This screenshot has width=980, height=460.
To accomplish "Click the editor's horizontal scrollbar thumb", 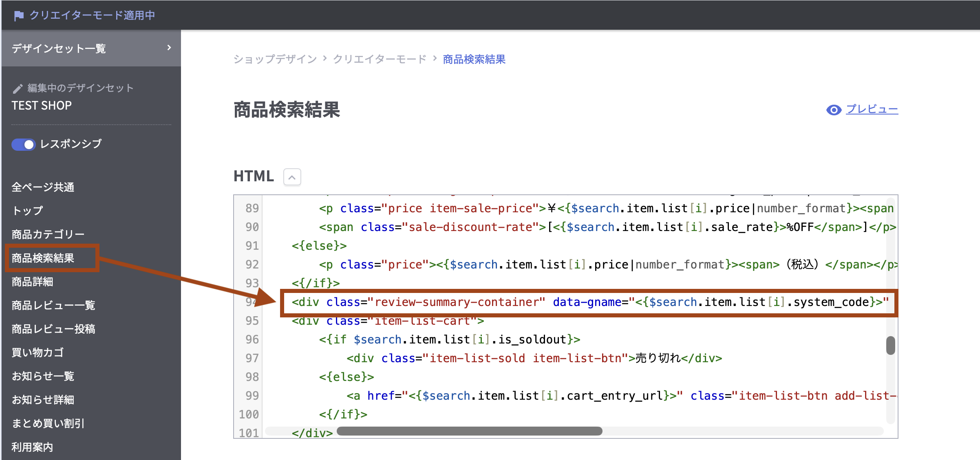I will click(469, 431).
